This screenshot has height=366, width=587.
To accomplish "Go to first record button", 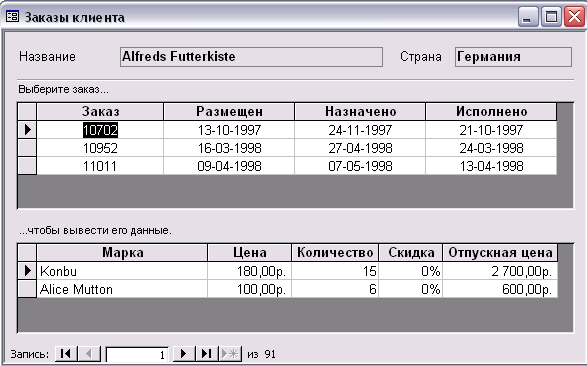I will (x=66, y=353).
